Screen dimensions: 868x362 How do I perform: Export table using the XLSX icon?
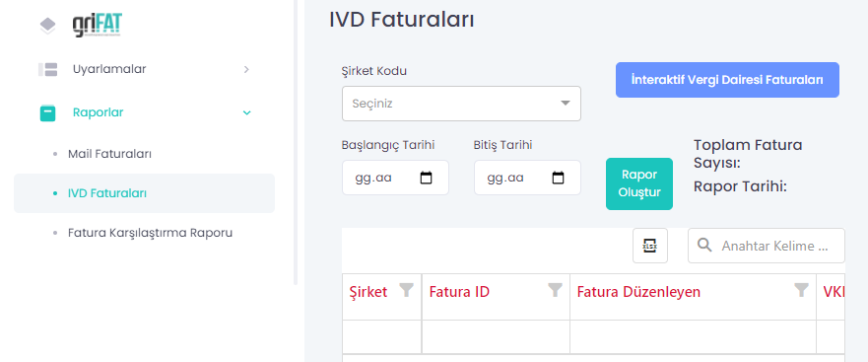pyautogui.click(x=650, y=246)
